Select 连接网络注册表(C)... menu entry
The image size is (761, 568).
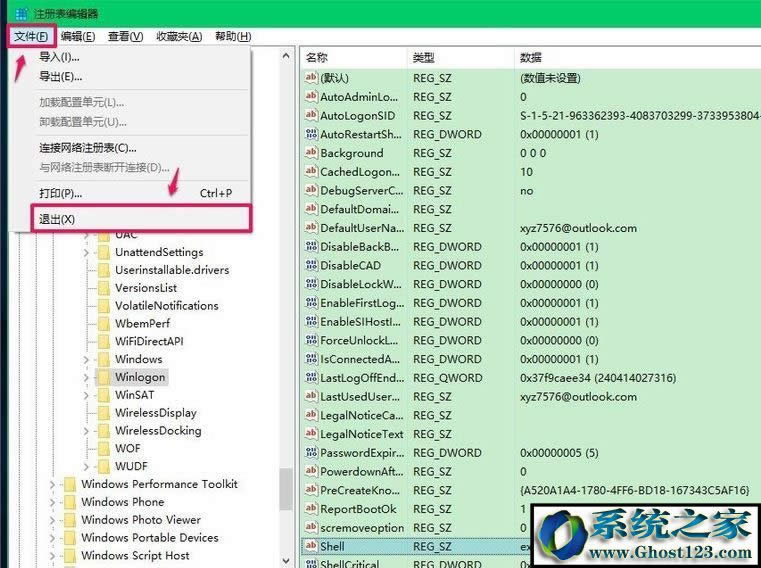tap(88, 148)
